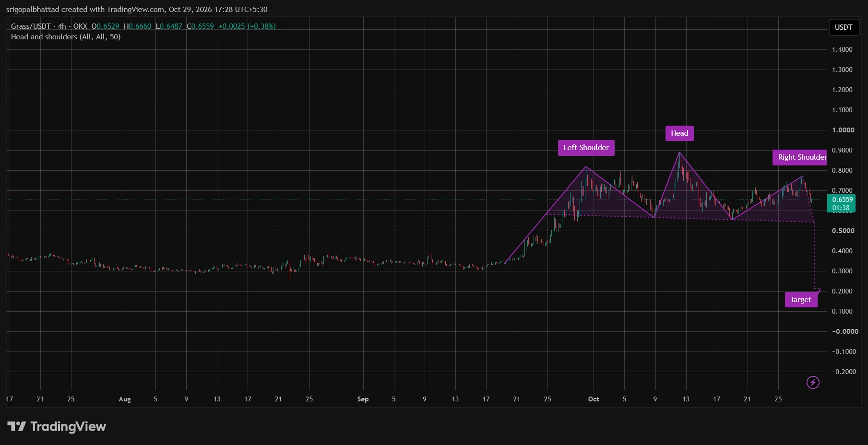Viewport: 868px width, 445px height.
Task: Click the Aug label on time axis
Action: click(125, 399)
